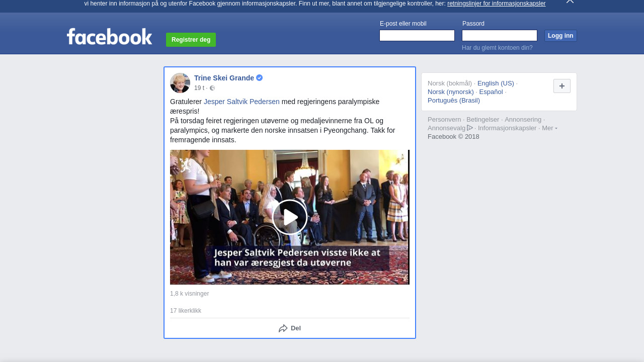Viewport: 644px width, 362px height.
Task: Open the Annonsering footer link
Action: click(x=523, y=120)
